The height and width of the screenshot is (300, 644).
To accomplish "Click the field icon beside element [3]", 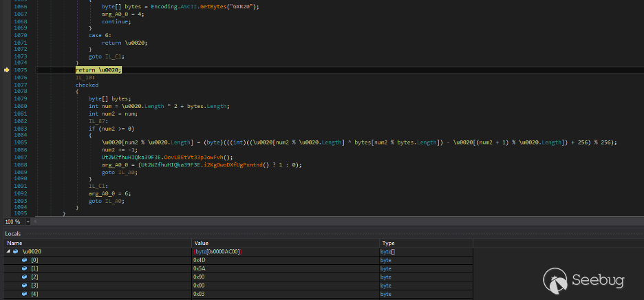I will [25, 286].
